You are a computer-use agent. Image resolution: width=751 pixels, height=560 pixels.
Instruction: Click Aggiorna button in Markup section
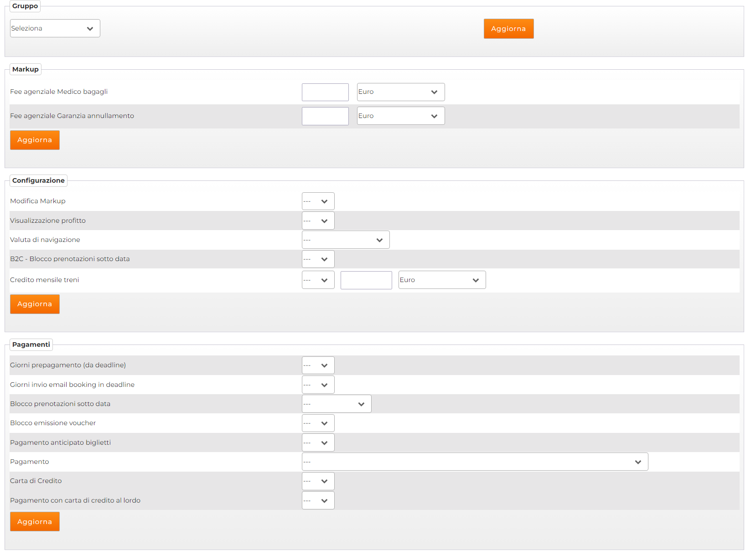pyautogui.click(x=35, y=140)
